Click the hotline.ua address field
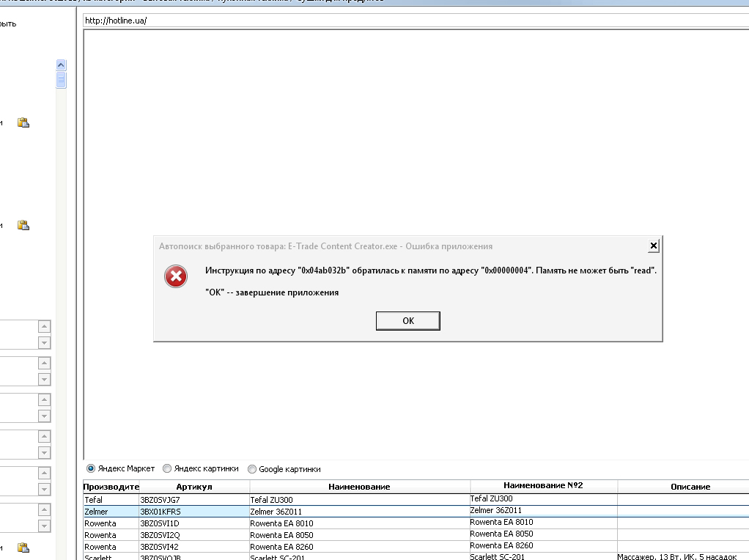749x560 pixels. (x=416, y=21)
